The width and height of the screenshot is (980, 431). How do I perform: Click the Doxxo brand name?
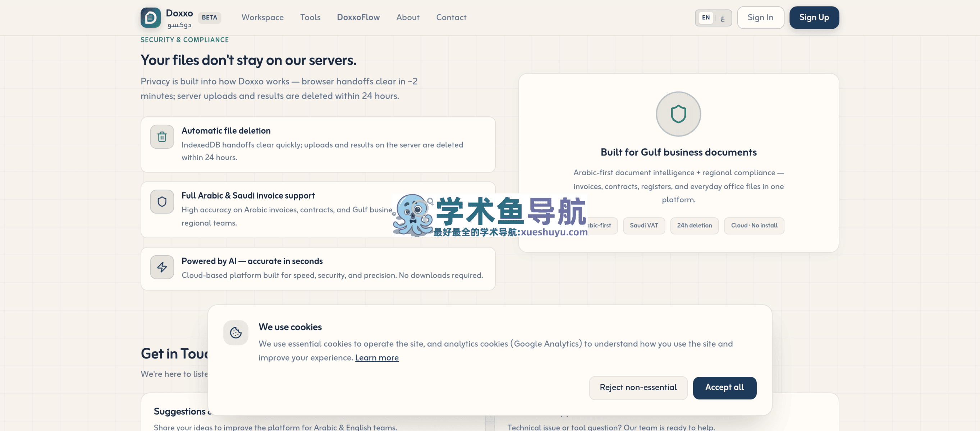click(179, 14)
